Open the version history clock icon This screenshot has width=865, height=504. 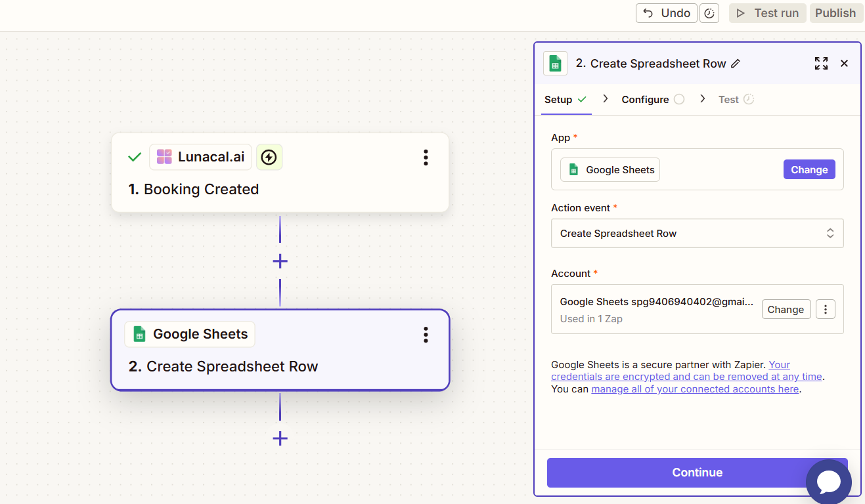tap(709, 13)
